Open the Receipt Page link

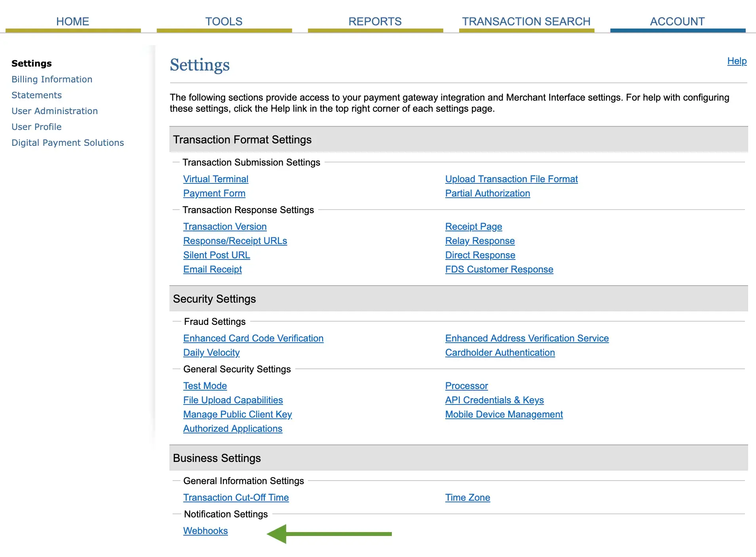tap(473, 227)
